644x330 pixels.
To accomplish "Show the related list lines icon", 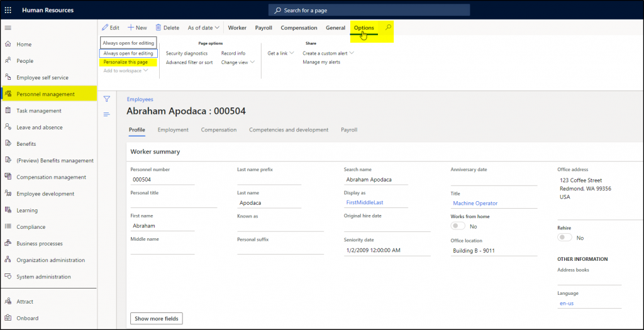I will pos(107,114).
